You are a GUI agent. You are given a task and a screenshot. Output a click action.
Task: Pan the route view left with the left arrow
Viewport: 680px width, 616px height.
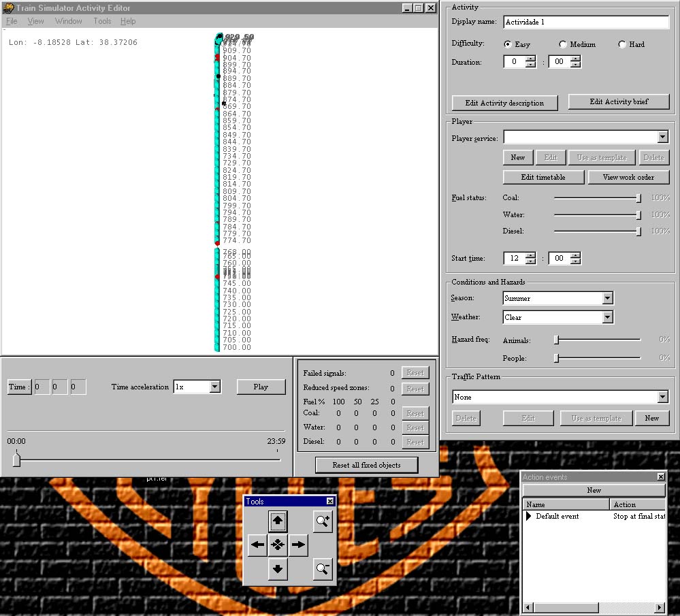click(x=257, y=545)
